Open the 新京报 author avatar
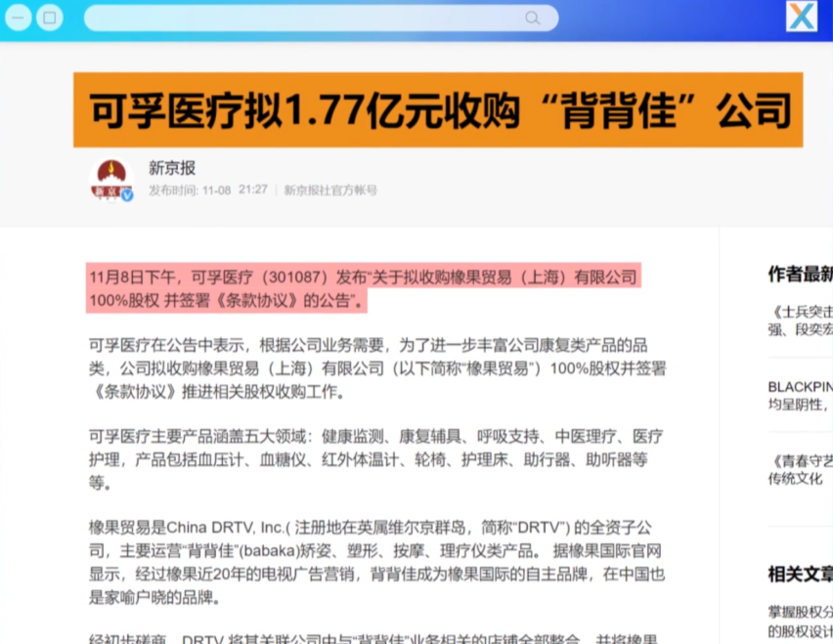This screenshot has width=833, height=644. point(110,180)
